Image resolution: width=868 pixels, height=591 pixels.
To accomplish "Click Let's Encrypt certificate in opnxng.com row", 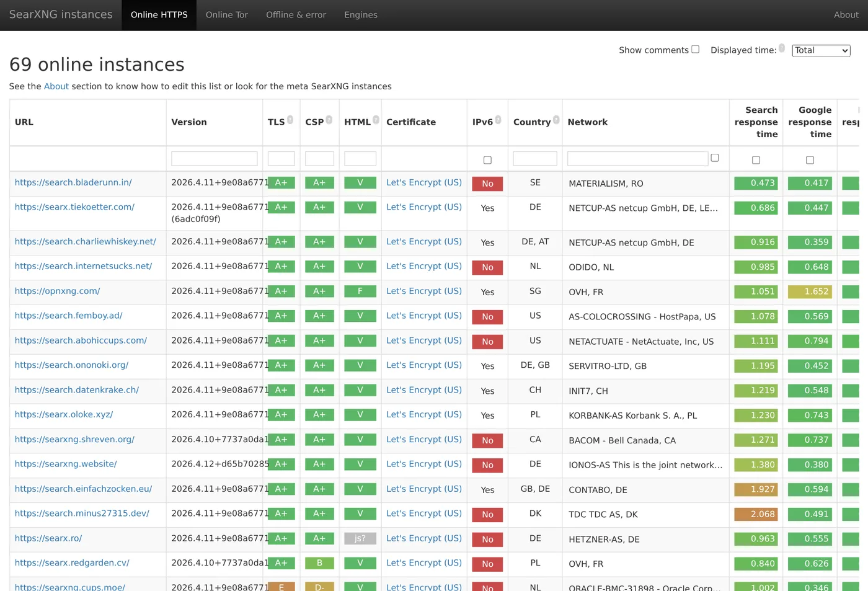I will tap(424, 291).
